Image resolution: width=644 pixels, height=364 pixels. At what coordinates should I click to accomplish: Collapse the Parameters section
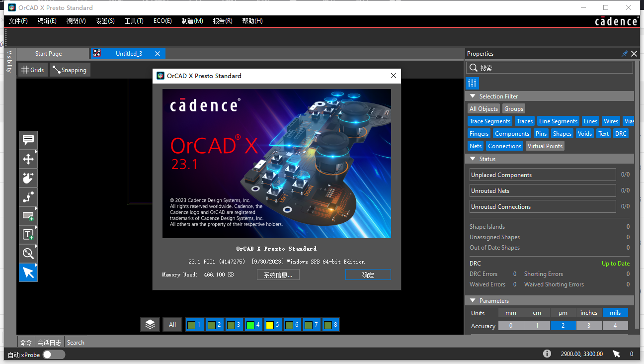tap(473, 301)
